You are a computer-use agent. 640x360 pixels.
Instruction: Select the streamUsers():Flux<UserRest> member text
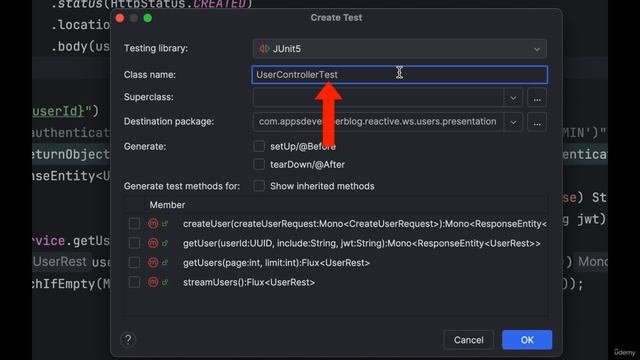(249, 282)
